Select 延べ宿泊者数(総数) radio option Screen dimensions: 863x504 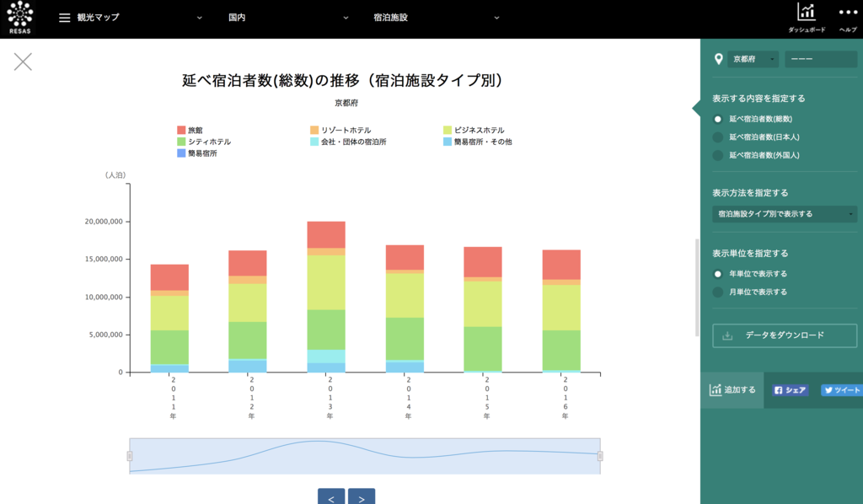click(718, 119)
